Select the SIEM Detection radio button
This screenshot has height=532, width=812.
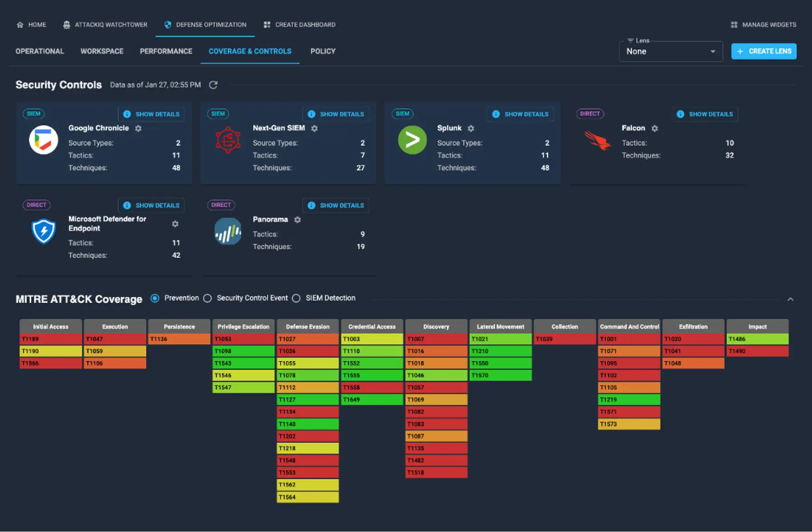(x=296, y=298)
